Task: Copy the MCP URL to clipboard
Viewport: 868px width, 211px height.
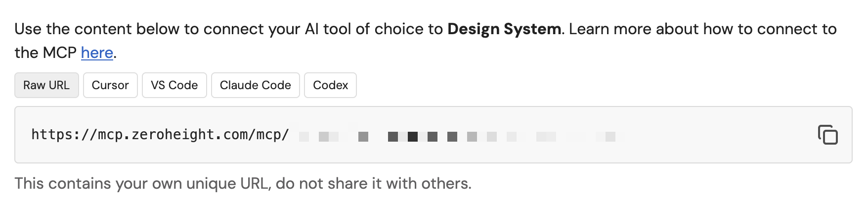Action: click(x=827, y=135)
